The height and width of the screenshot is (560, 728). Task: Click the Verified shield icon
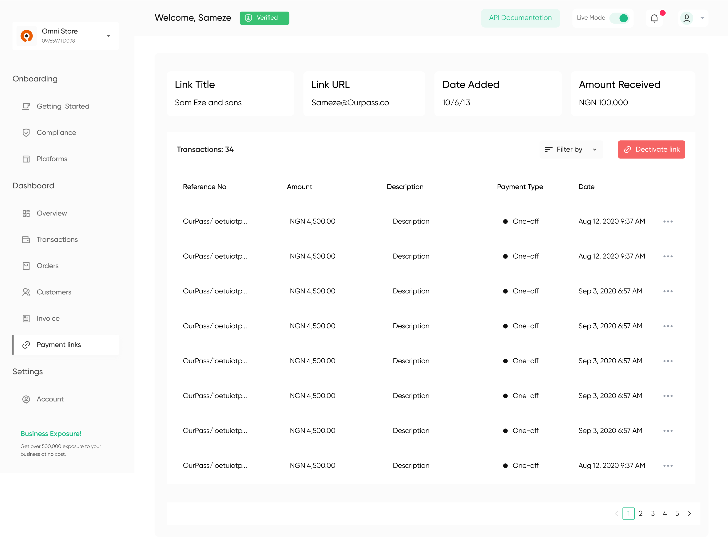point(248,18)
